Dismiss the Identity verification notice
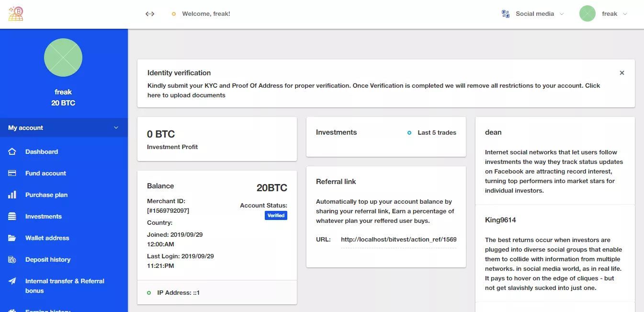 click(x=622, y=73)
